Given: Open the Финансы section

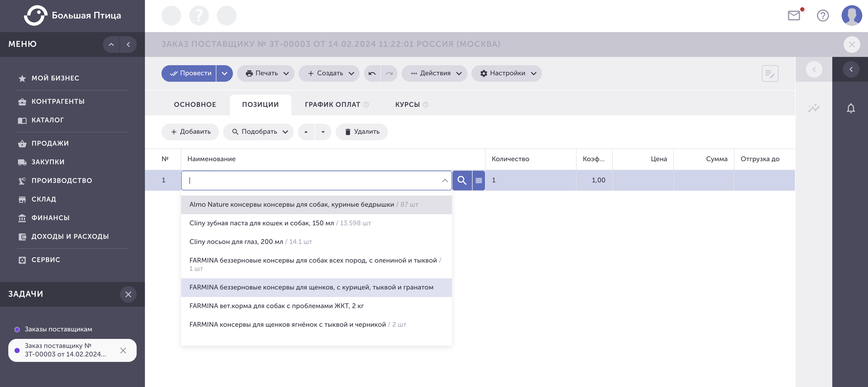Looking at the screenshot, I should (x=44, y=218).
